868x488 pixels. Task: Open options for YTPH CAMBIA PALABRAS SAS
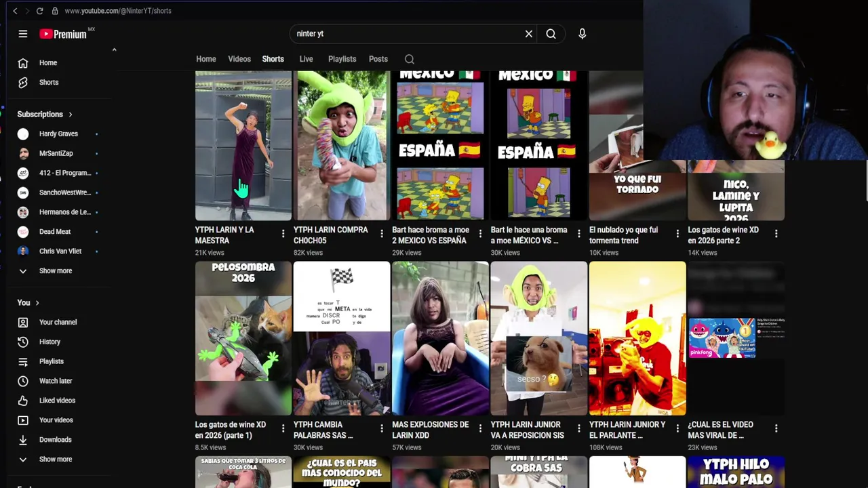click(382, 428)
